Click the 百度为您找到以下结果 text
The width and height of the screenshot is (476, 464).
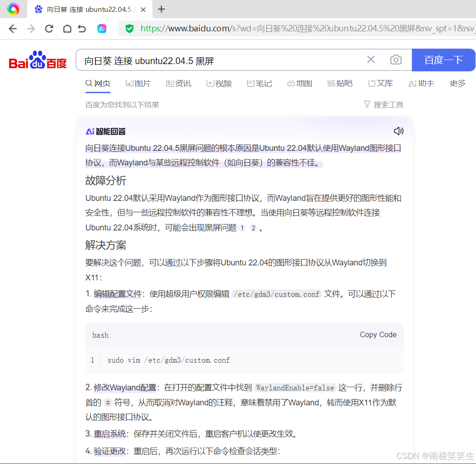[x=122, y=105]
